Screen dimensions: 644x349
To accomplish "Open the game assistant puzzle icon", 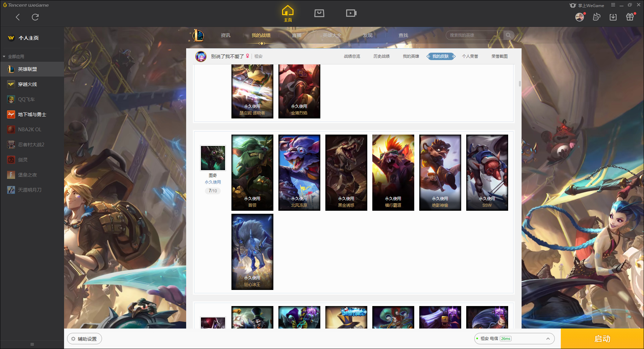I will point(596,17).
